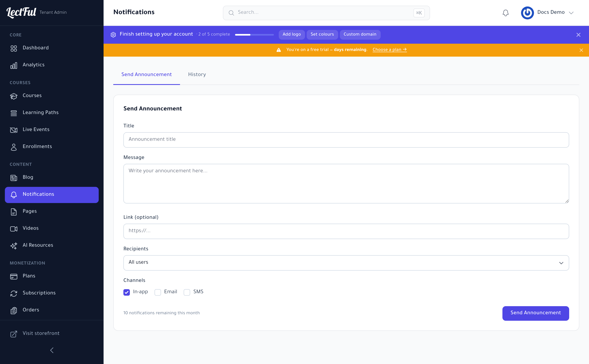This screenshot has width=589, height=364.
Task: Enable the SMS channel checkbox
Action: pos(187,292)
